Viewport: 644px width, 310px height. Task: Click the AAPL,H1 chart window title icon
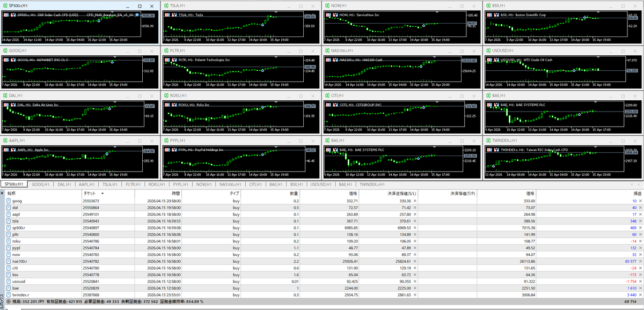coord(5,141)
